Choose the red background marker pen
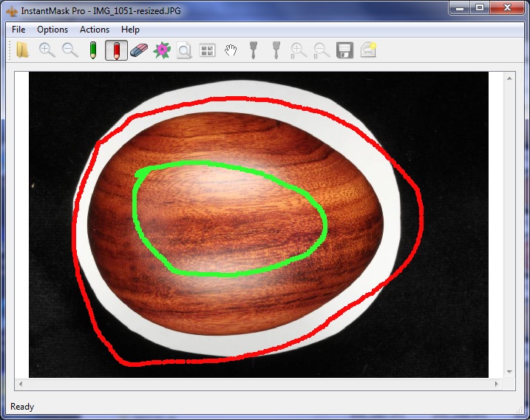The width and height of the screenshot is (530, 420). (116, 50)
